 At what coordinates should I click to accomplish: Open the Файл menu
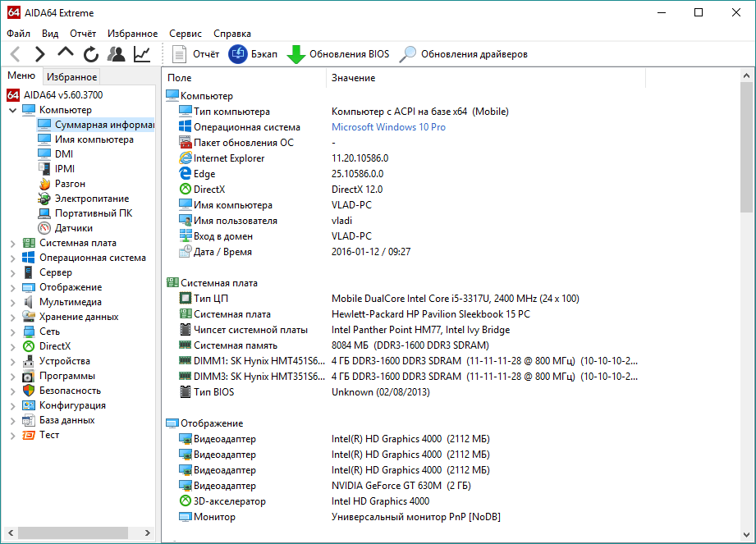[x=18, y=34]
